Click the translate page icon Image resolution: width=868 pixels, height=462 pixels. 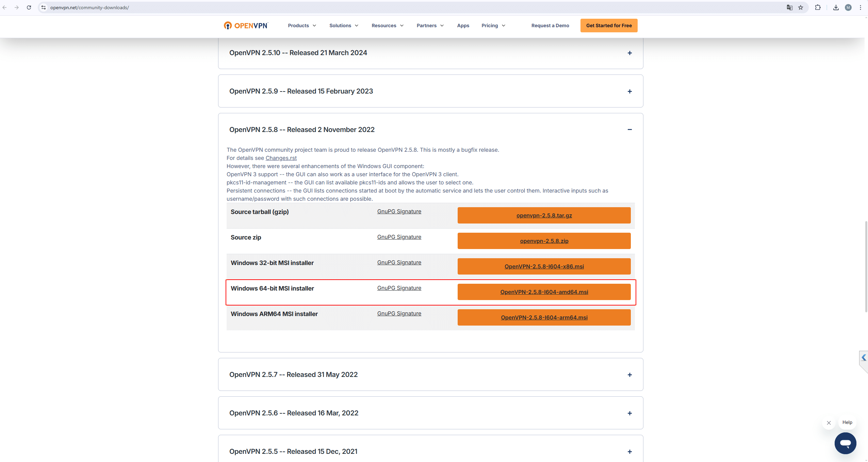click(x=789, y=7)
